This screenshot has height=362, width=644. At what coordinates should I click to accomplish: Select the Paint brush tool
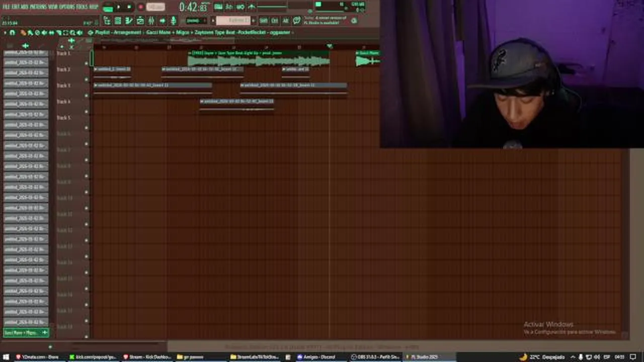[30, 33]
